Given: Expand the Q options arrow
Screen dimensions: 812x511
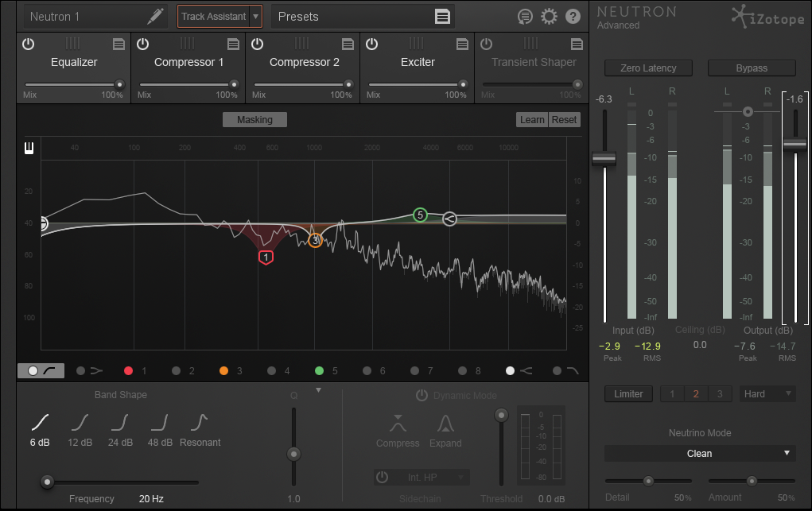Looking at the screenshot, I should (x=318, y=390).
